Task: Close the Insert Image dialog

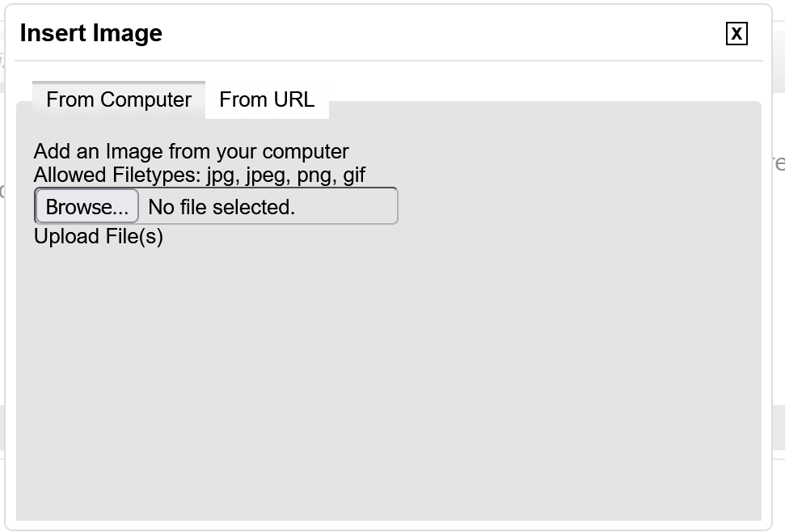Action: [736, 33]
